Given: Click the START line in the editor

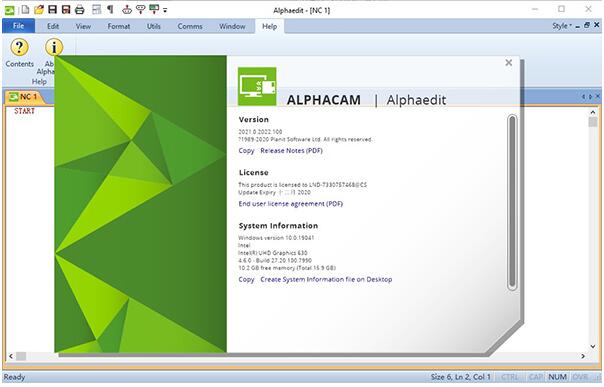Looking at the screenshot, I should (x=24, y=111).
